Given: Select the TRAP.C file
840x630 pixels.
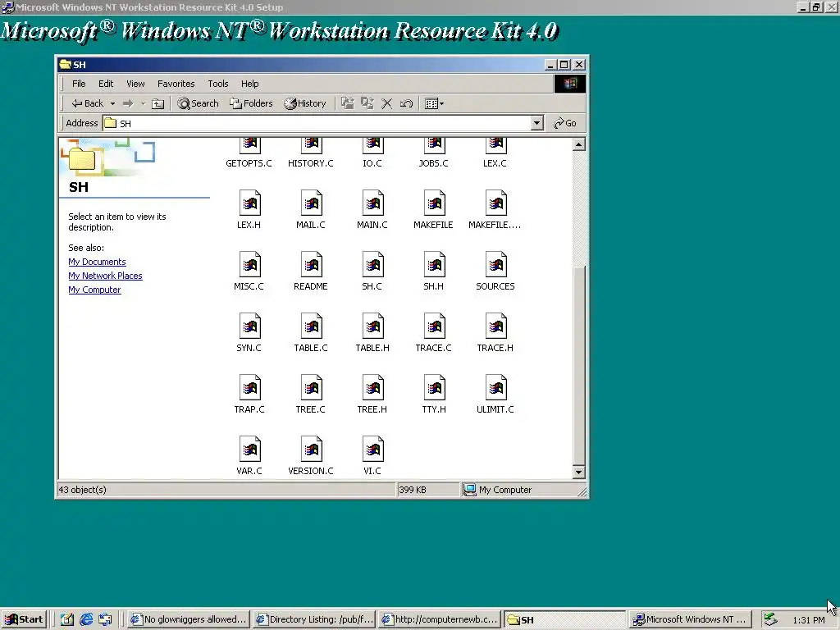Looking at the screenshot, I should tap(249, 395).
